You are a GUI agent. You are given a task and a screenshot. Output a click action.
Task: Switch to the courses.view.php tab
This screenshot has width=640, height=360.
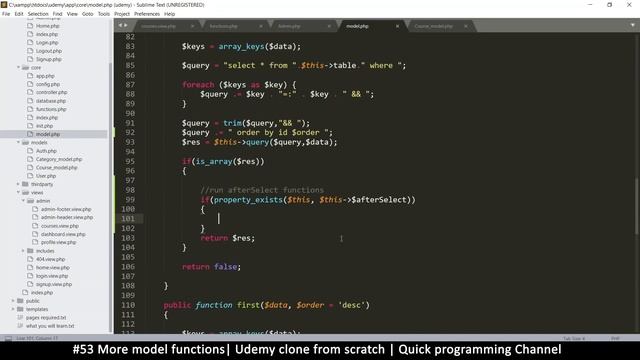click(158, 26)
